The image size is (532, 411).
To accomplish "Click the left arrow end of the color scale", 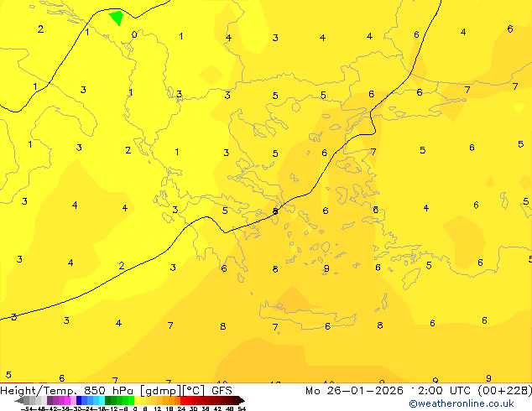I will pyautogui.click(x=18, y=400).
